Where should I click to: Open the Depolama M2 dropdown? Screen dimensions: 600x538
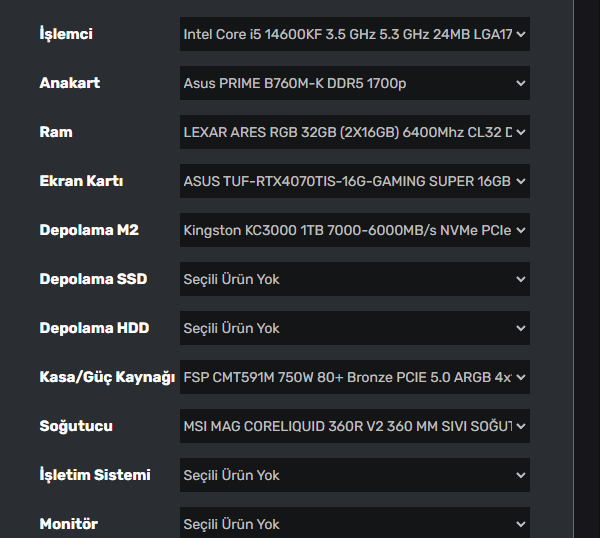point(354,230)
